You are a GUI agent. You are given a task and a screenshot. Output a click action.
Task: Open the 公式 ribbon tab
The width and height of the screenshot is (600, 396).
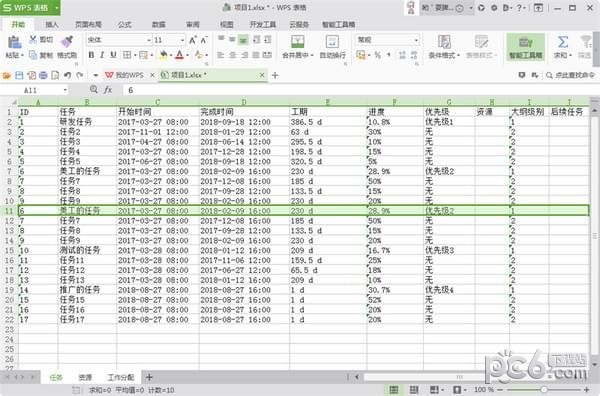(124, 24)
